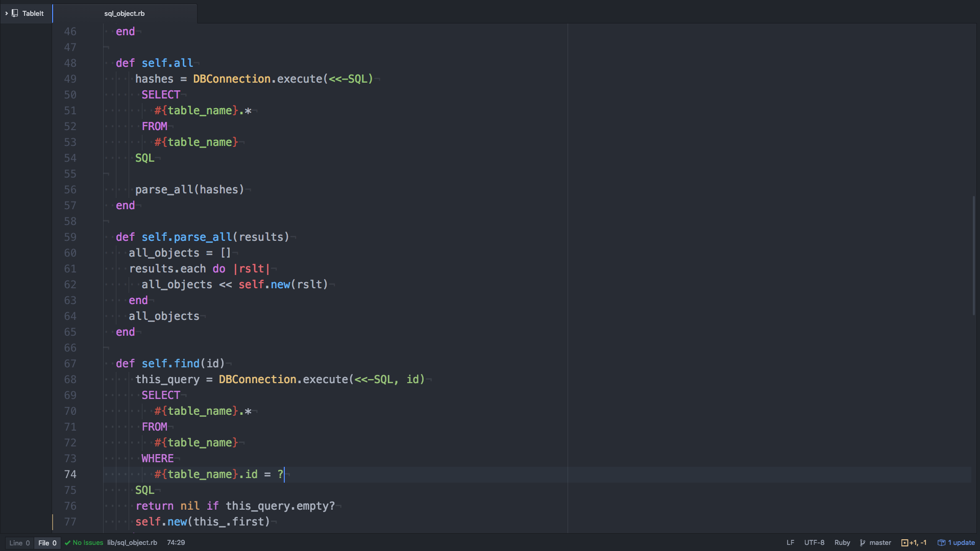Copy file path lib/sql_object.rb in status bar
Screen dimensions: 980x551
coord(132,543)
